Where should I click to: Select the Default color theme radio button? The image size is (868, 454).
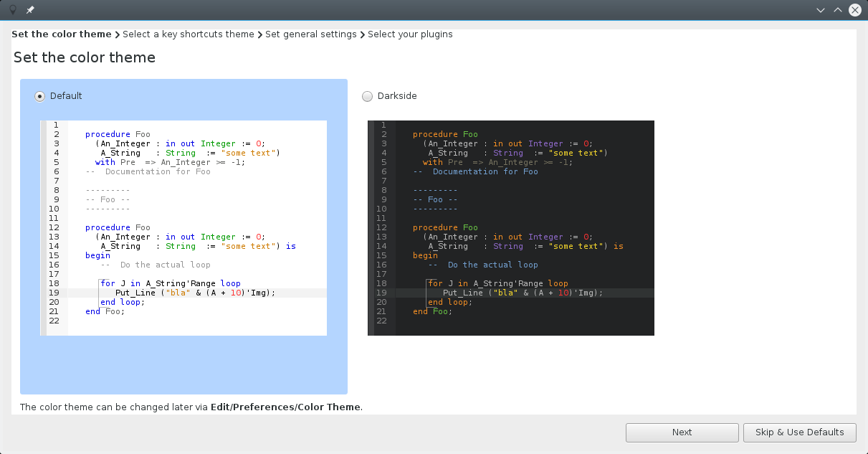(40, 96)
